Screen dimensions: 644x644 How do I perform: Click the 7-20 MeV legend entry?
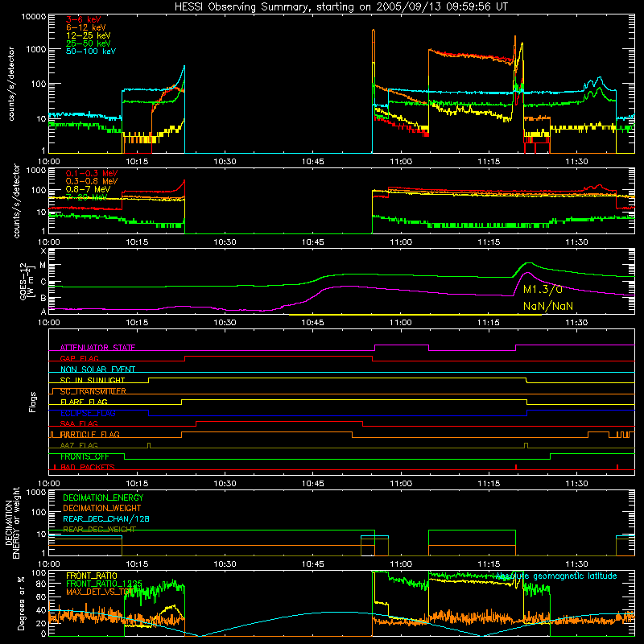pos(87,197)
